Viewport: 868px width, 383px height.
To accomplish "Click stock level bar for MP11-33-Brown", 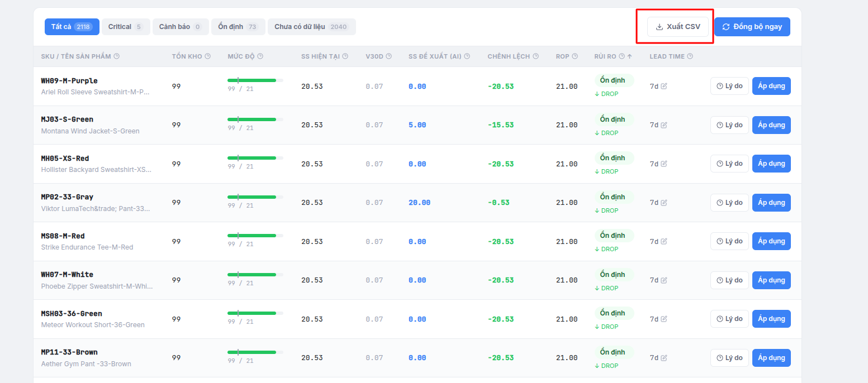I will pyautogui.click(x=255, y=352).
